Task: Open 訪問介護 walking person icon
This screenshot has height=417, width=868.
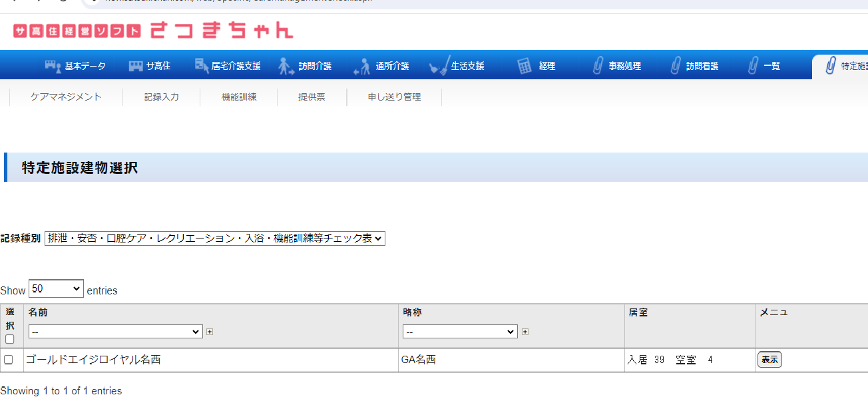Action: pos(286,66)
